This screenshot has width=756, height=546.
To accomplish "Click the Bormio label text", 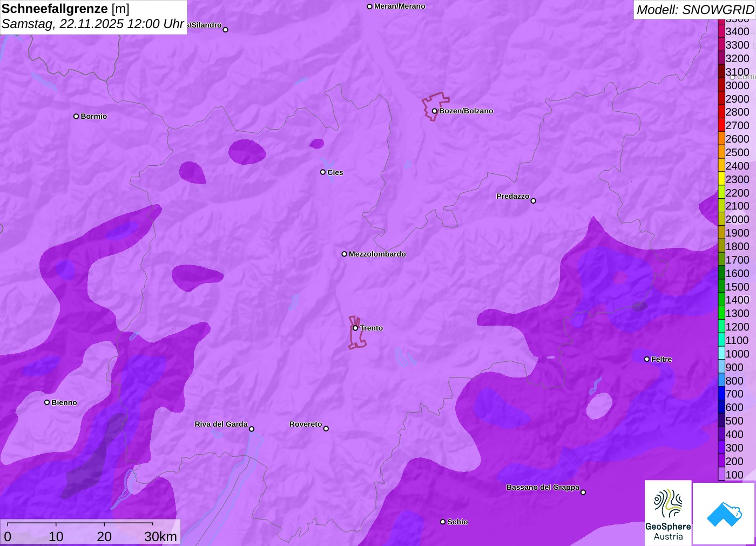I will click(x=94, y=116).
